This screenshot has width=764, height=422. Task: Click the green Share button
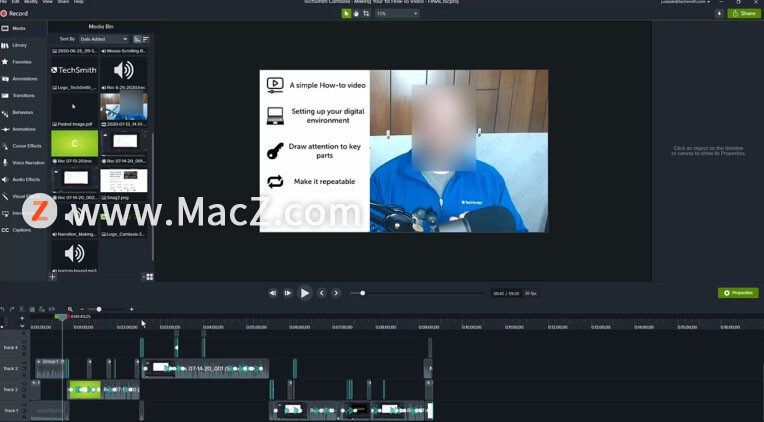744,14
